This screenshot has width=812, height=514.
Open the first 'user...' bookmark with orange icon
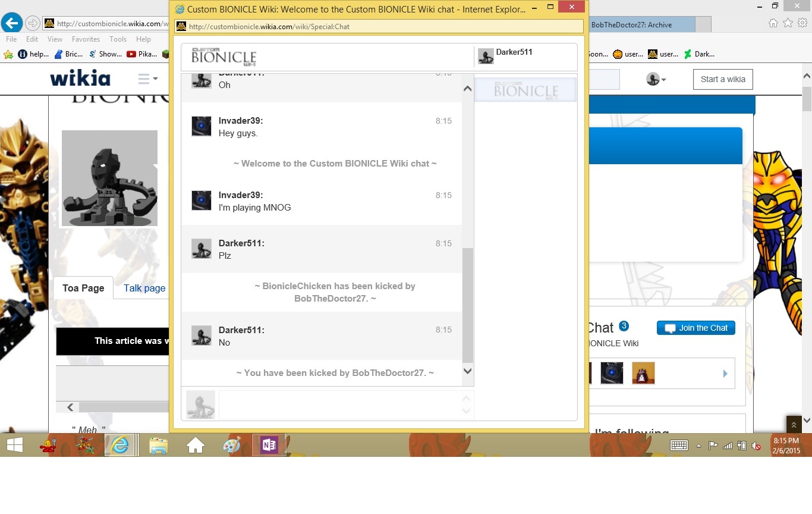tap(628, 54)
